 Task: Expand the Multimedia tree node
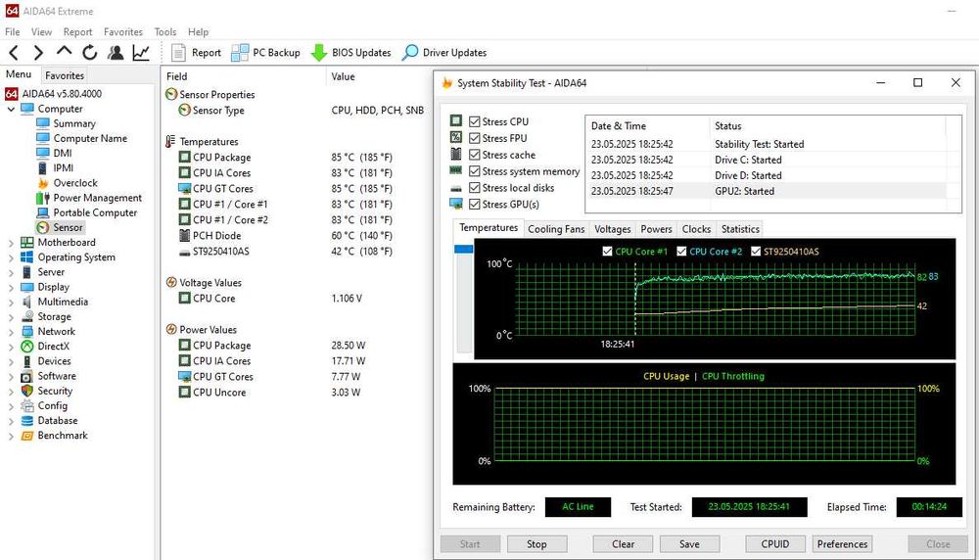(11, 303)
